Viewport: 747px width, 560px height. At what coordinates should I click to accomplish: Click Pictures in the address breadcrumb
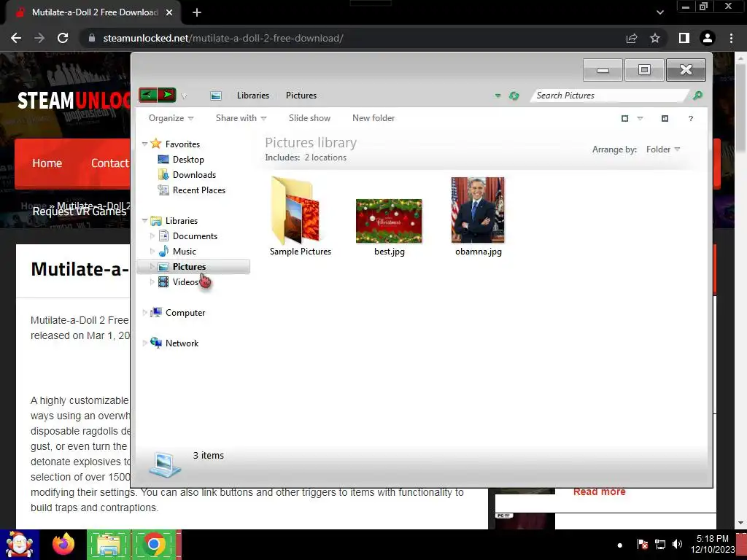(x=301, y=96)
